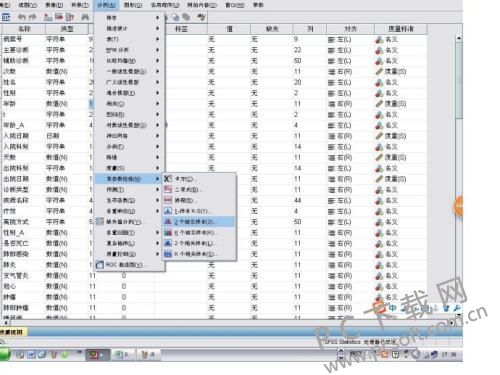
Task: Choose 2 个相关样本(L) in submenu
Action: click(199, 243)
